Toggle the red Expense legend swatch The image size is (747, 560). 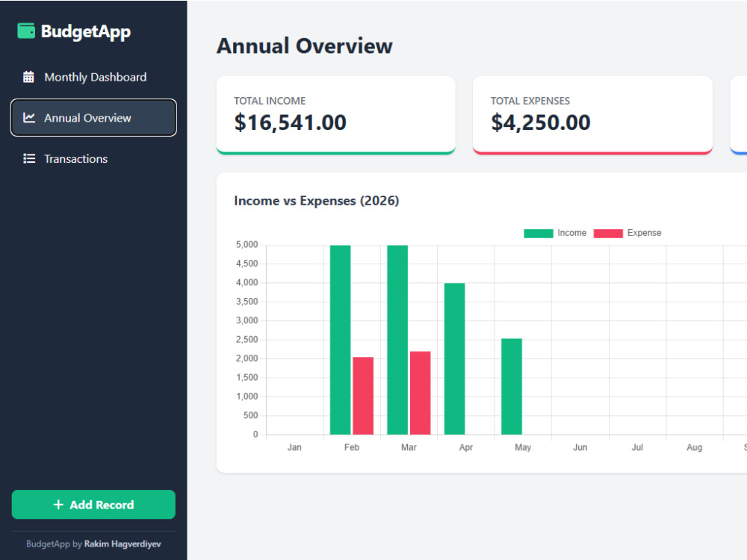(x=608, y=233)
